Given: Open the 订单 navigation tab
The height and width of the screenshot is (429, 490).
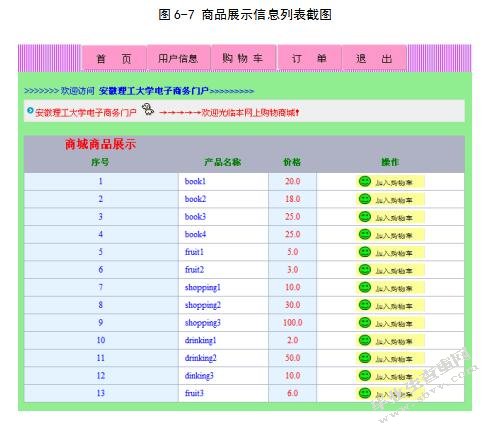Looking at the screenshot, I should [309, 58].
